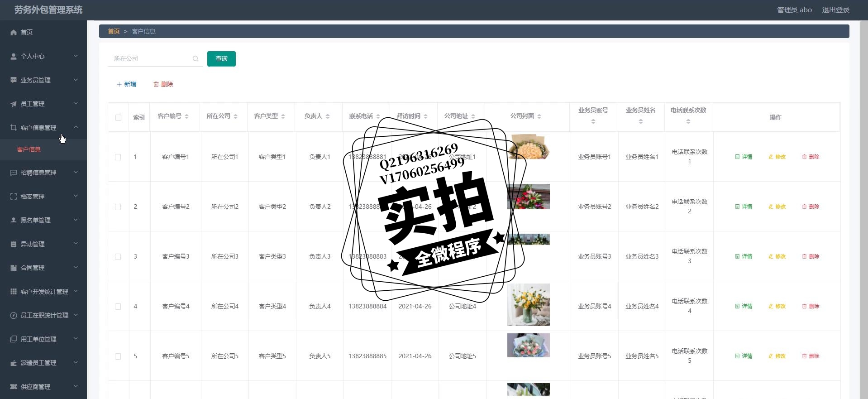The image size is (868, 399).
Task: Click the chat icon for 业务员管理
Action: click(14, 80)
